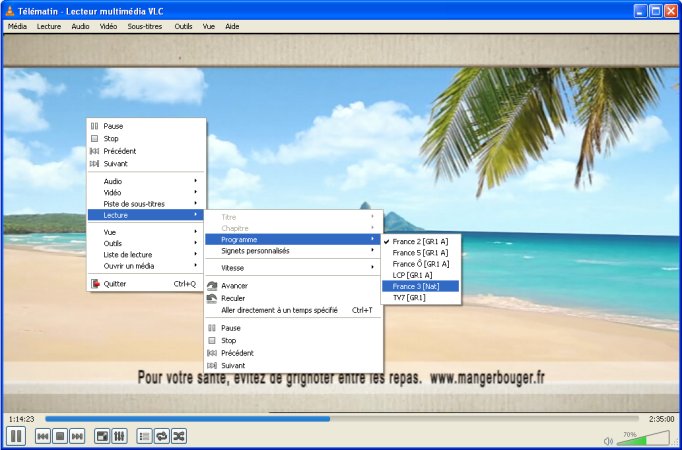682x450 pixels.
Task: Open the Vidéo menu in menu bar
Action: (x=108, y=27)
